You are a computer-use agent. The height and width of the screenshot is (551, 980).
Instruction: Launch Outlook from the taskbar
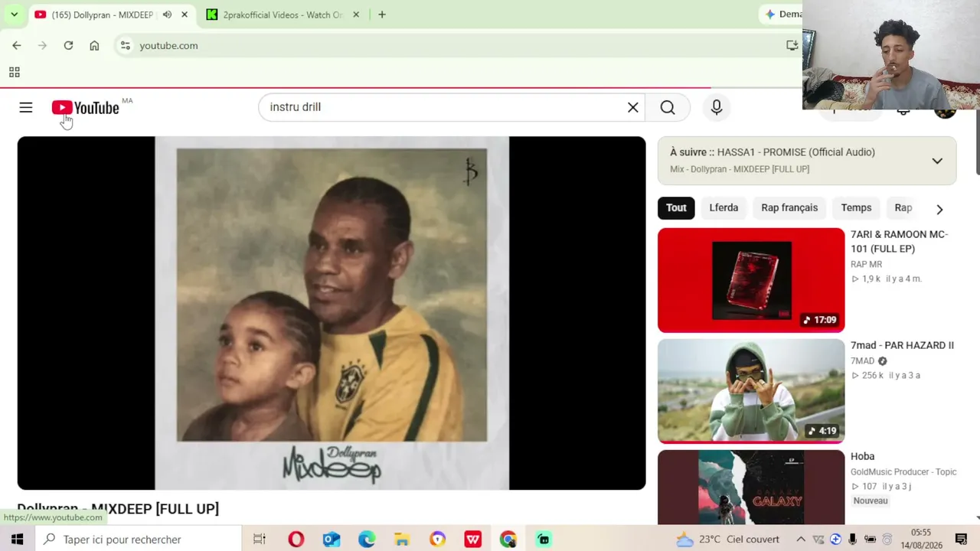tap(331, 540)
